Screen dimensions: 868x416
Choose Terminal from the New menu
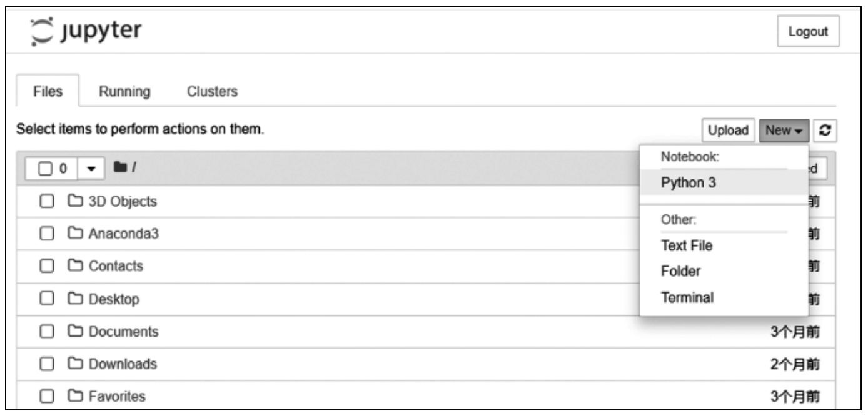point(687,297)
